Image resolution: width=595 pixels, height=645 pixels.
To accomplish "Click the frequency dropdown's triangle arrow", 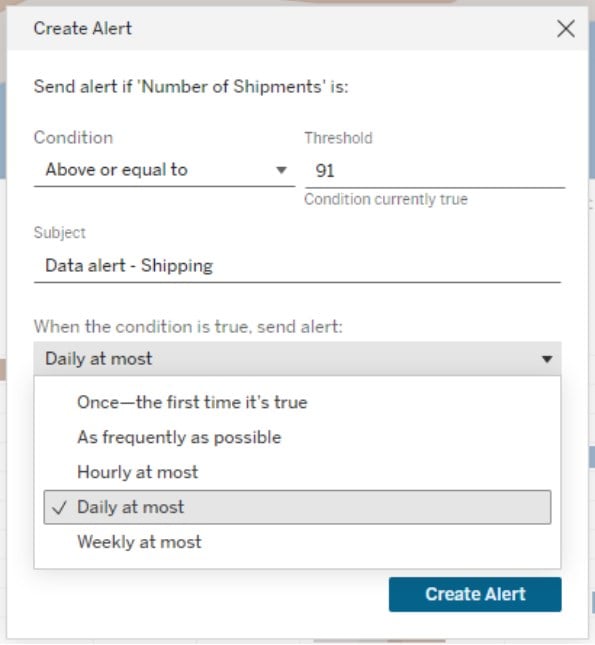I will click(547, 359).
